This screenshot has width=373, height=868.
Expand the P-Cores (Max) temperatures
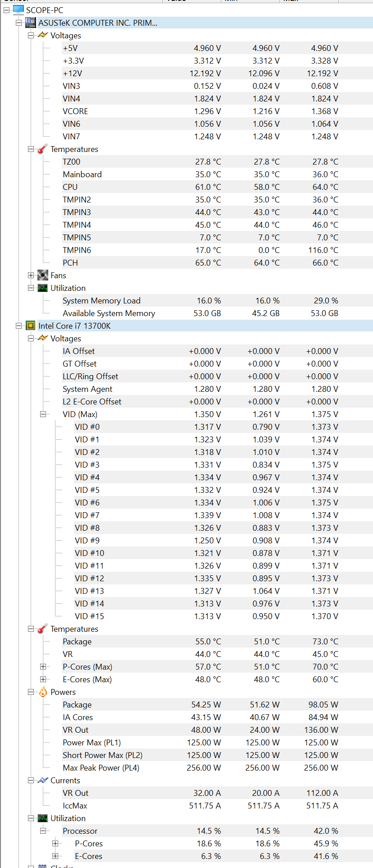[43, 666]
